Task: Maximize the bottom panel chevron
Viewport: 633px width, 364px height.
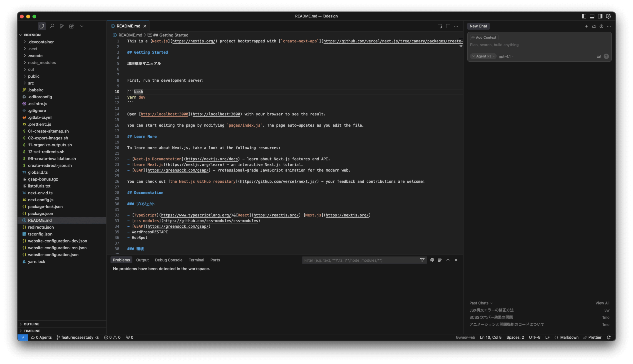Action: click(x=448, y=260)
